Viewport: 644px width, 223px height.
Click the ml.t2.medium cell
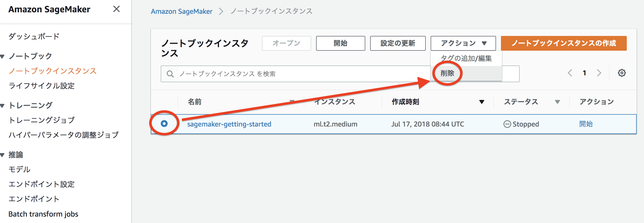[x=335, y=124]
